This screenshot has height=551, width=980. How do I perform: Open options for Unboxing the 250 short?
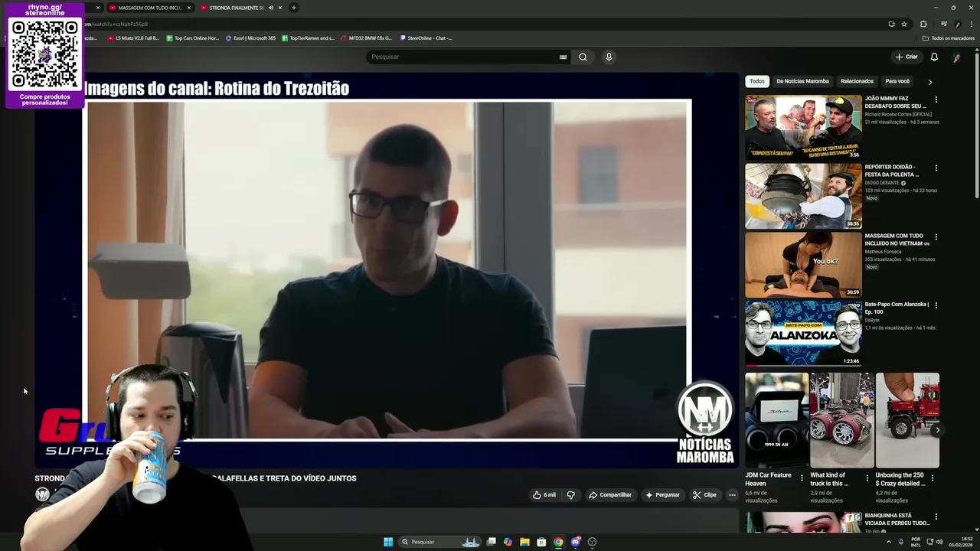pos(932,478)
